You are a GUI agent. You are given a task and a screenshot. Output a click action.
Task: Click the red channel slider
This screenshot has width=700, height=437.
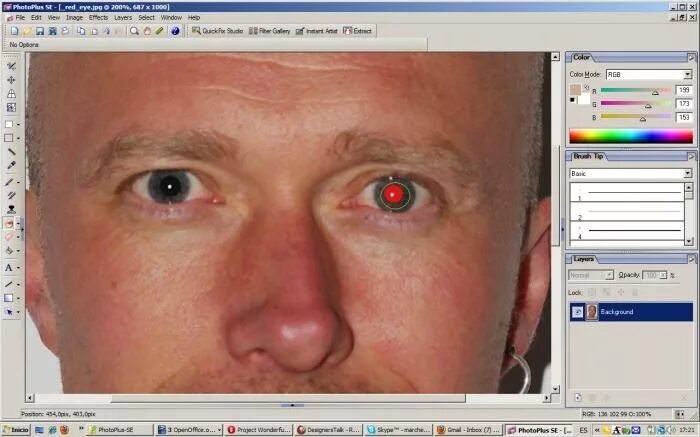pos(636,91)
